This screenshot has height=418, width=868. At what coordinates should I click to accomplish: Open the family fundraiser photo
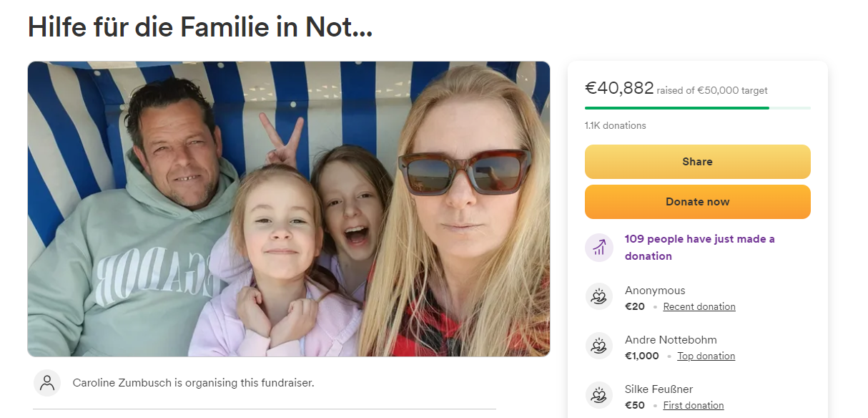click(289, 209)
